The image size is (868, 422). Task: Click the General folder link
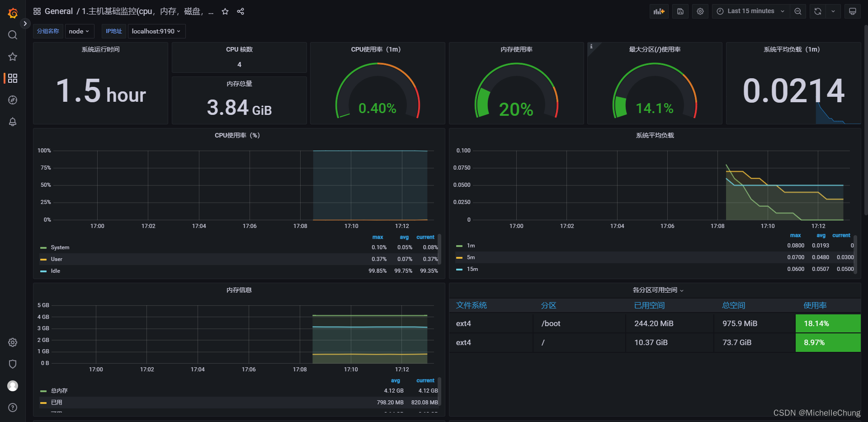click(x=59, y=11)
